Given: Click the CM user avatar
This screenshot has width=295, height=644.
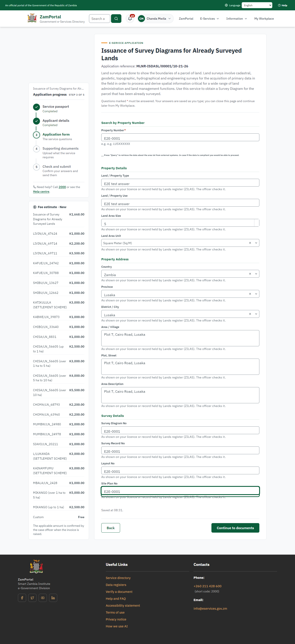Looking at the screenshot, I should pos(141,19).
